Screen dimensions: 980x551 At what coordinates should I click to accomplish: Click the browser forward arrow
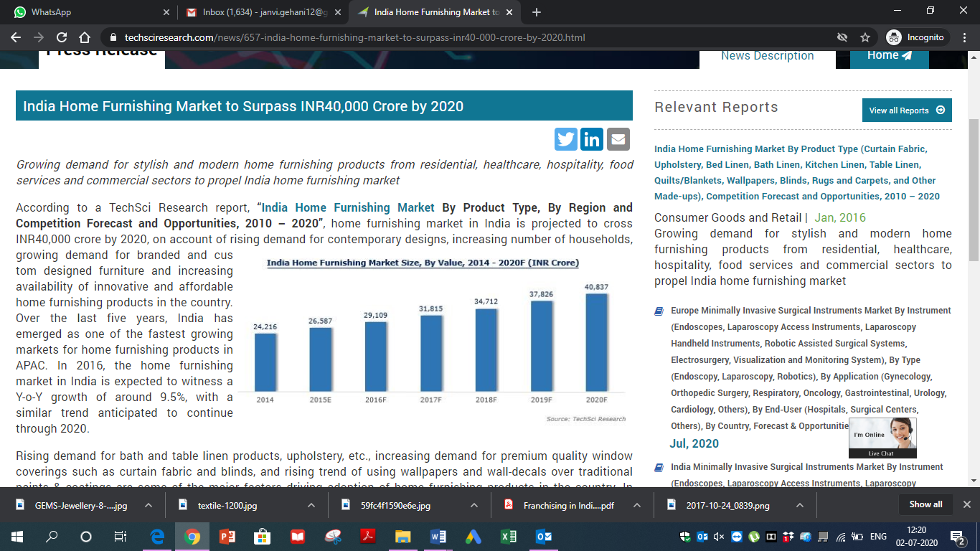[39, 37]
